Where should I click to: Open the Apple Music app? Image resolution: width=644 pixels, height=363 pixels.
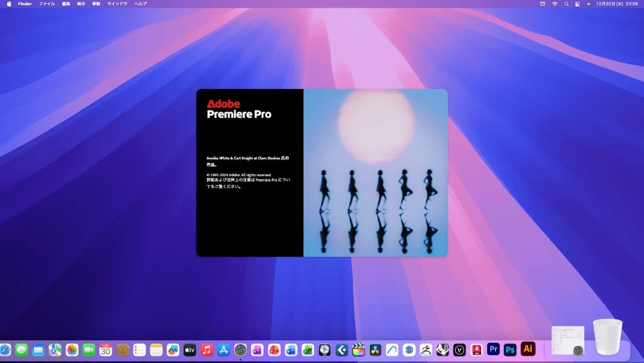pos(206,349)
